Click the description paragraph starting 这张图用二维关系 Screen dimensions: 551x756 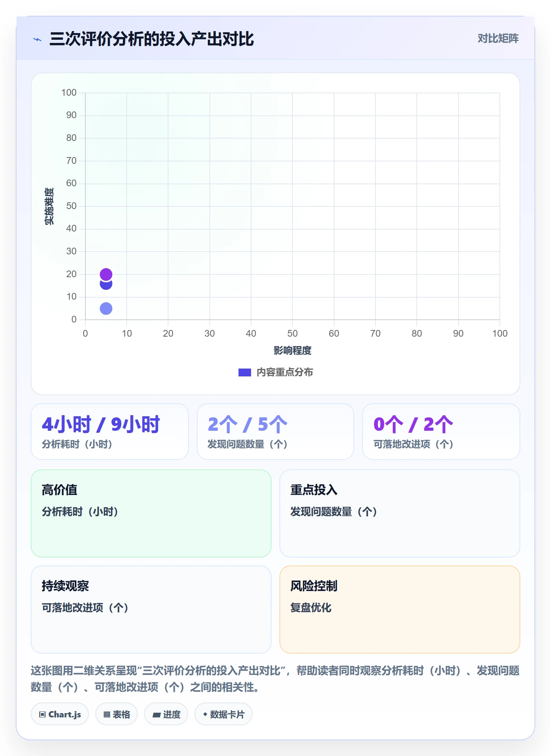(275, 679)
